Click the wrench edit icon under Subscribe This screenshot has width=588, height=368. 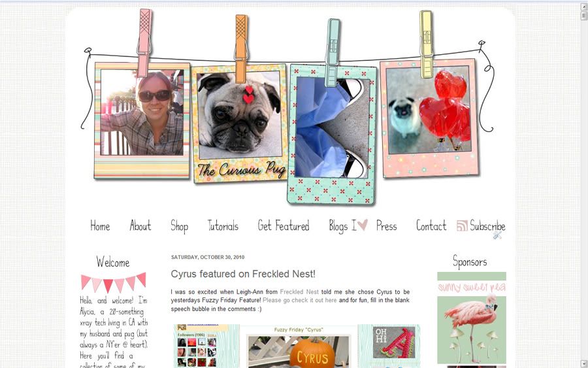point(497,235)
